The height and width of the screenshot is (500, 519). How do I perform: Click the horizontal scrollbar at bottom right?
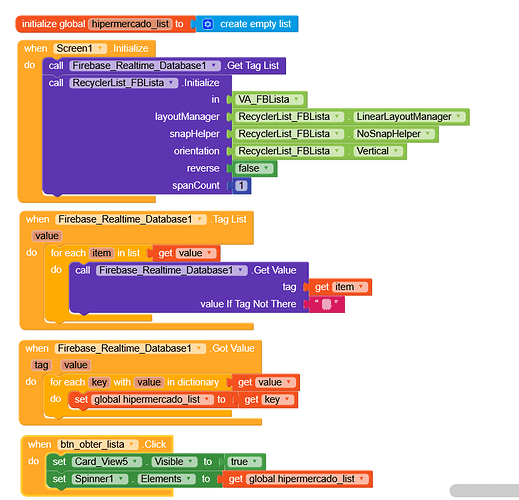484,490
